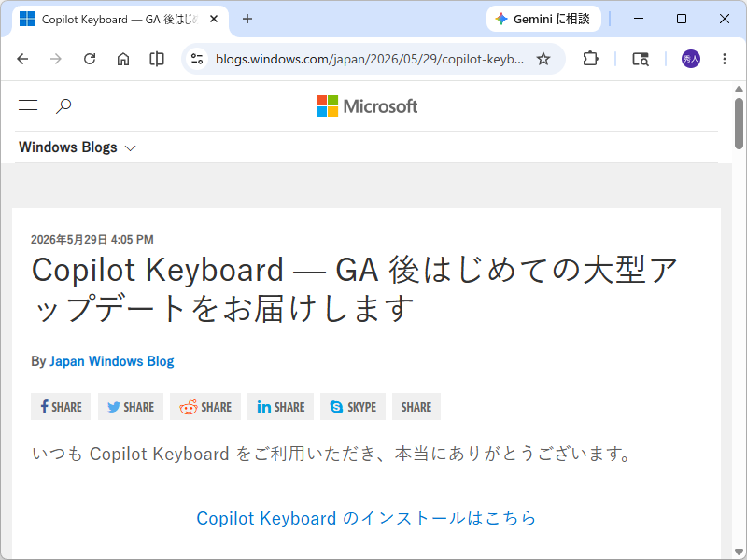Click the address bar URL
Screen dimensions: 747x560
point(370,59)
